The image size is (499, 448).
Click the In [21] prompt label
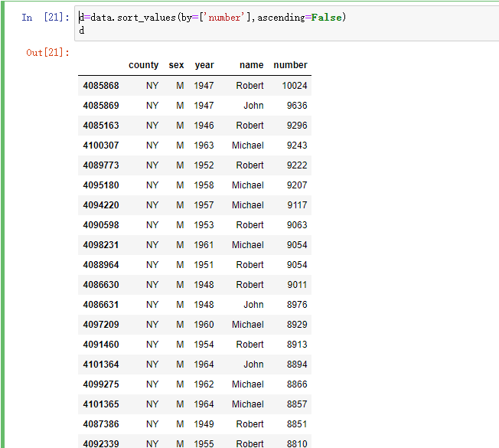tap(45, 17)
